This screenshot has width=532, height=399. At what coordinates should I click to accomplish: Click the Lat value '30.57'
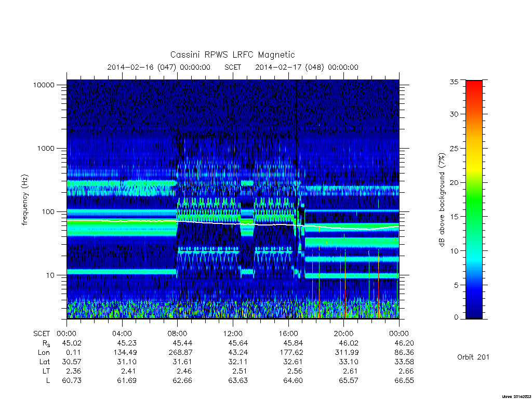[x=72, y=362]
